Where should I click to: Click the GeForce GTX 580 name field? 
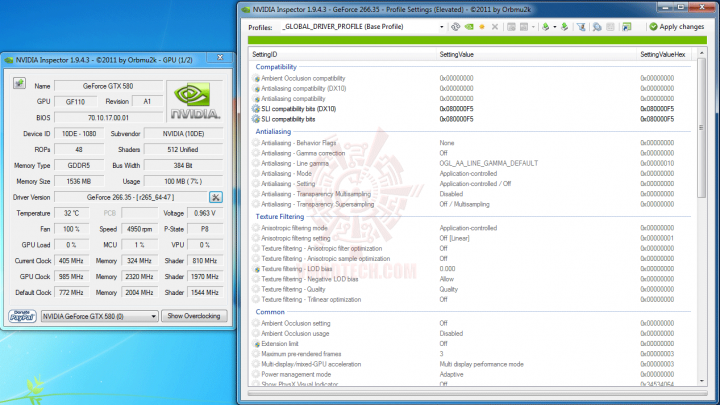click(108, 86)
